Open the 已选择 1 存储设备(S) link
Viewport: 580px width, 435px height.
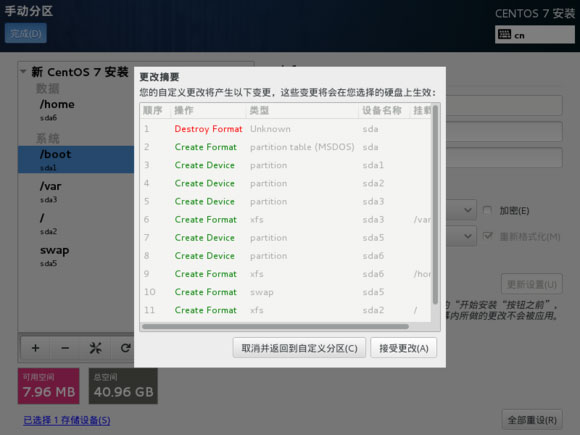pos(67,420)
